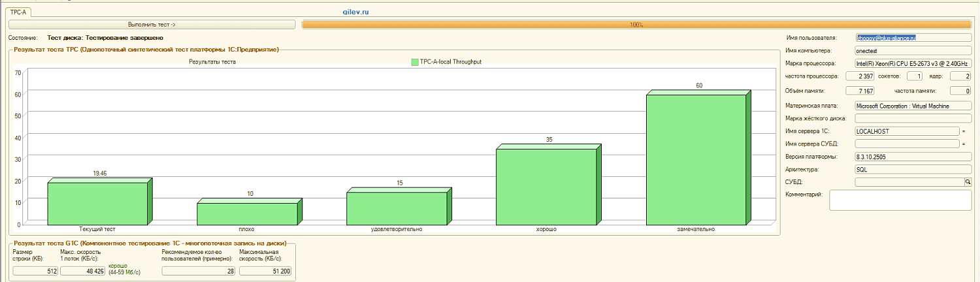
Task: Click inside the Комментарий text box
Action: [901, 200]
